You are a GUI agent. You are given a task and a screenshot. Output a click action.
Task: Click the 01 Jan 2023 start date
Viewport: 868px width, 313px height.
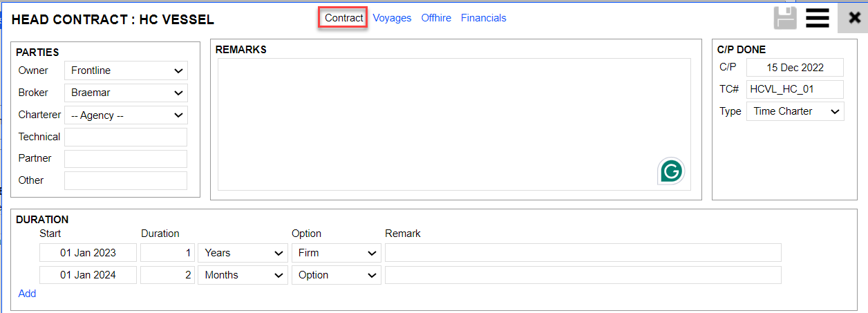[x=88, y=253]
